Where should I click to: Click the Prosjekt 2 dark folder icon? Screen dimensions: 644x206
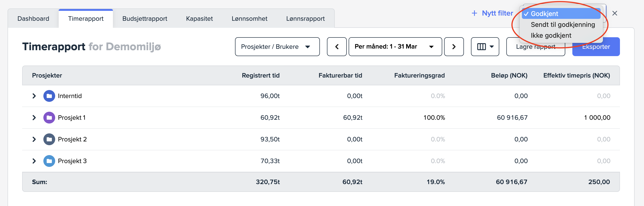pyautogui.click(x=49, y=139)
